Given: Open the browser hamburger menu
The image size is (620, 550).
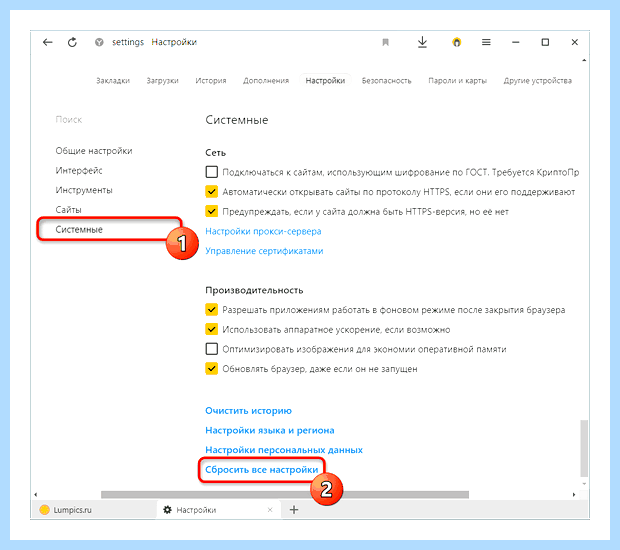Looking at the screenshot, I should point(486,42).
